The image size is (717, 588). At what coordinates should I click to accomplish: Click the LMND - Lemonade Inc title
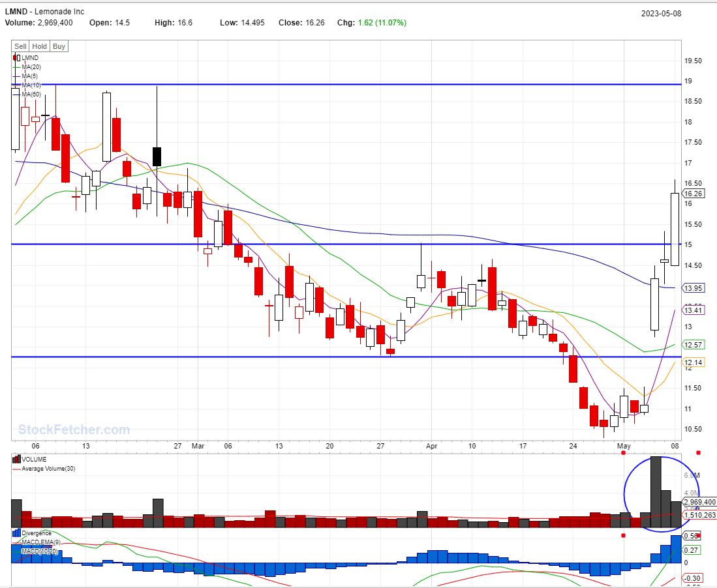tap(44, 12)
